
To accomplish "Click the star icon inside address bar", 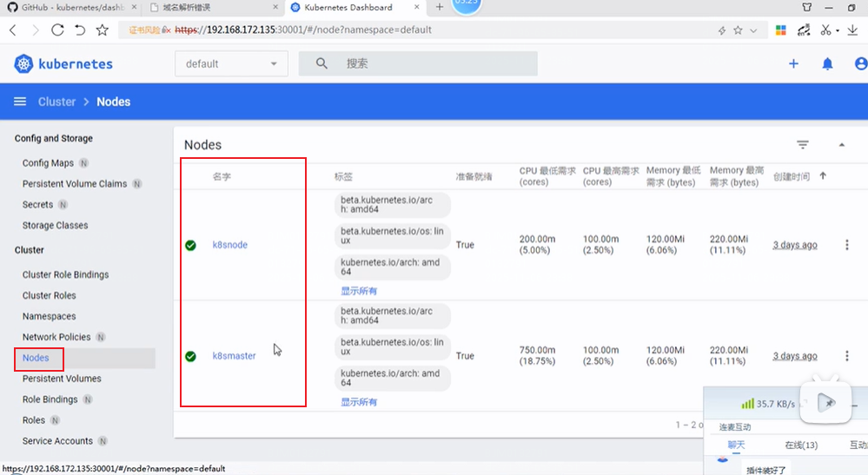I will pos(738,30).
